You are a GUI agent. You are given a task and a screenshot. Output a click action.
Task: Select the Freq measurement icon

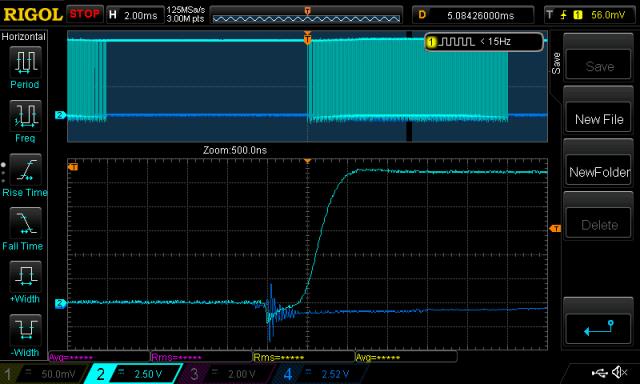point(25,115)
